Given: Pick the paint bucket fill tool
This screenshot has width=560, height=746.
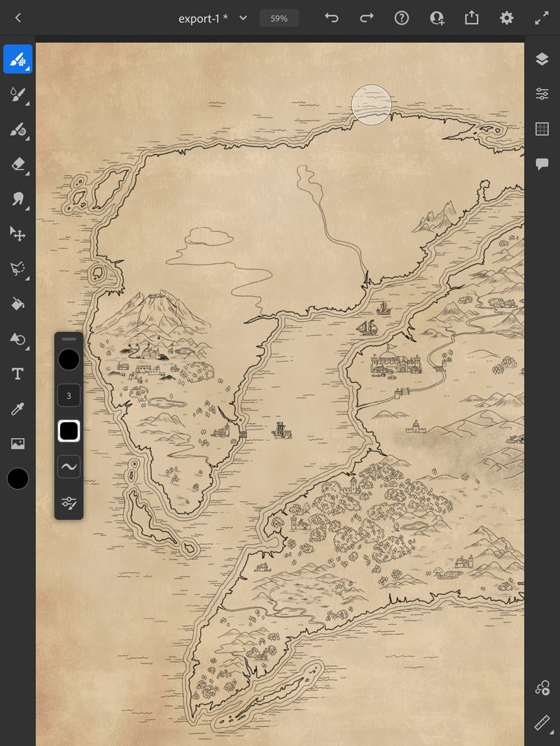Looking at the screenshot, I should (x=17, y=304).
